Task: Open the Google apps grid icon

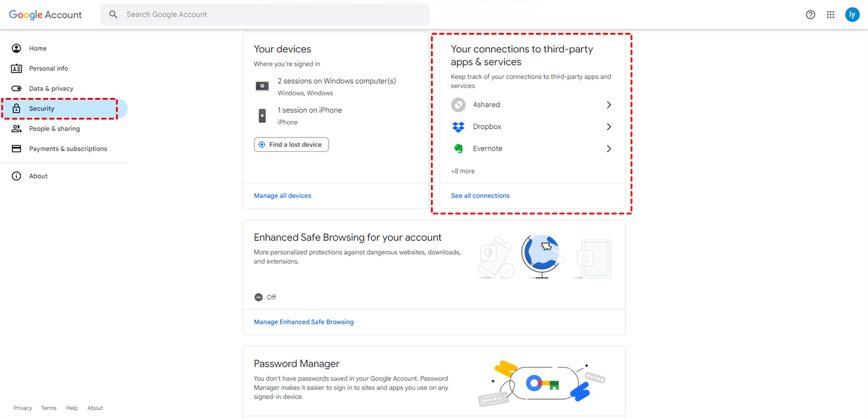Action: coord(831,15)
